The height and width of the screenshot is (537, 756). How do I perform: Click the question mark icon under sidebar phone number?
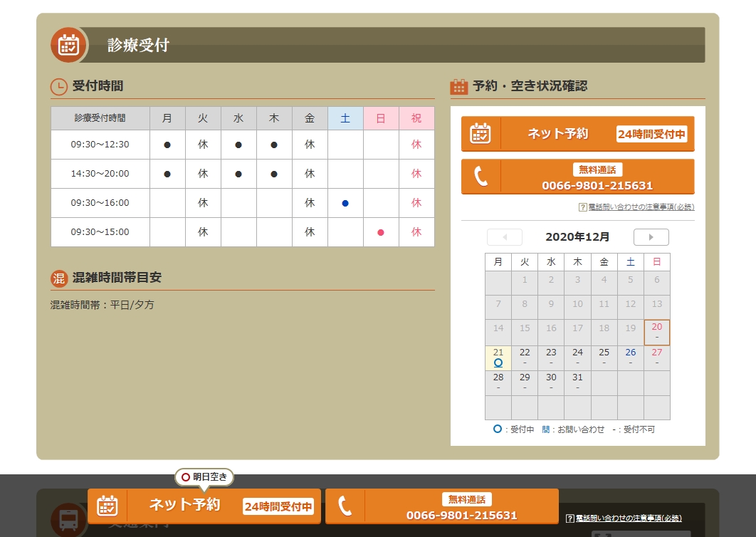point(582,207)
